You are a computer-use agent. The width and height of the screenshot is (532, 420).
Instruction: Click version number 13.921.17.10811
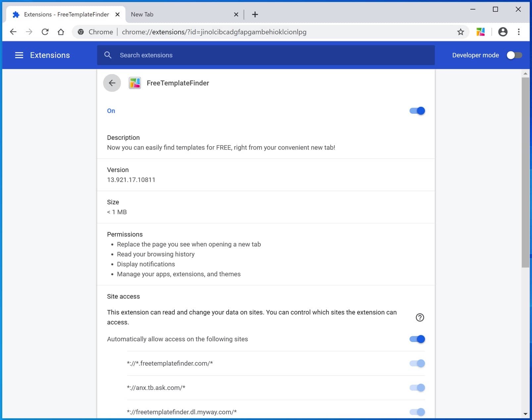point(131,180)
